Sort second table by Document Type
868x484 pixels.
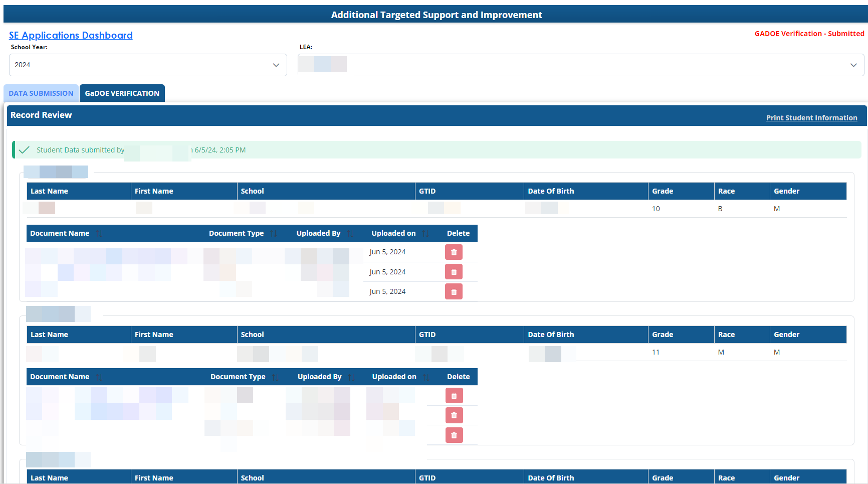pyautogui.click(x=275, y=377)
